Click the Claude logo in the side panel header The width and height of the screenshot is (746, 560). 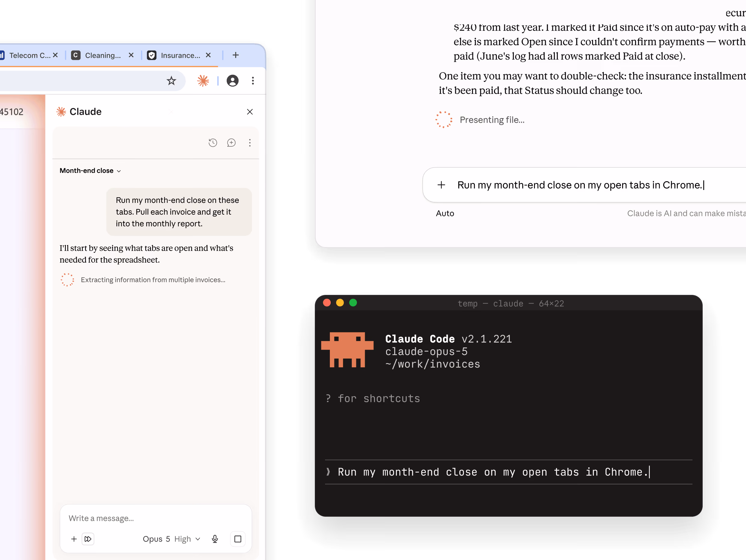(61, 112)
